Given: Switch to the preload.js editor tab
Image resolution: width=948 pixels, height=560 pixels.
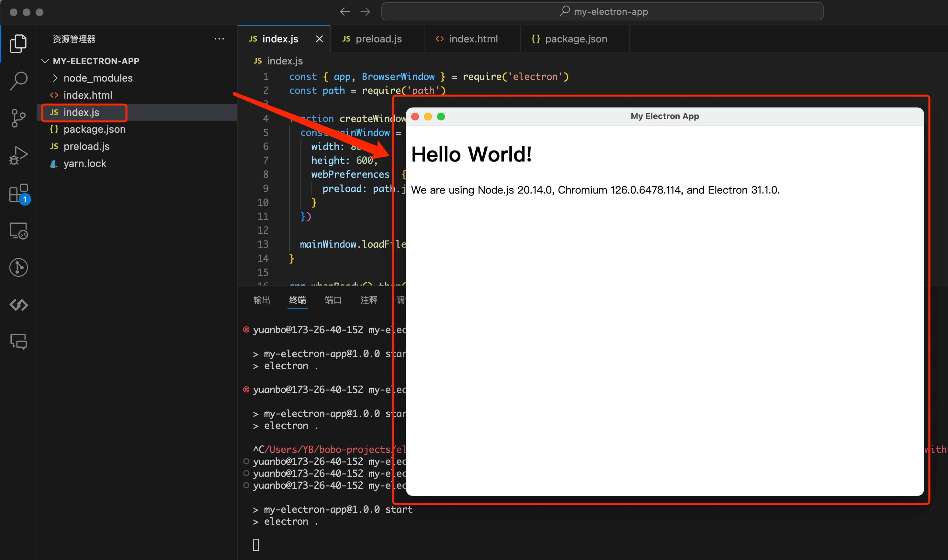Looking at the screenshot, I should tap(378, 39).
